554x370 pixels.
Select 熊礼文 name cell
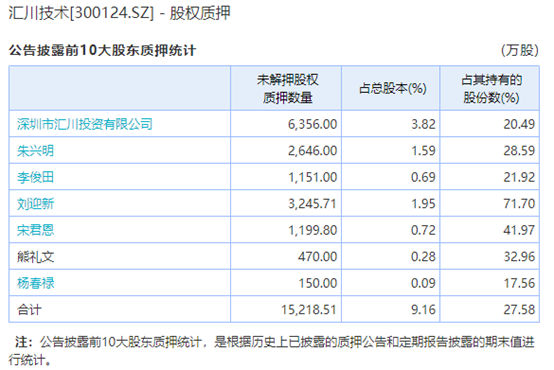point(120,257)
